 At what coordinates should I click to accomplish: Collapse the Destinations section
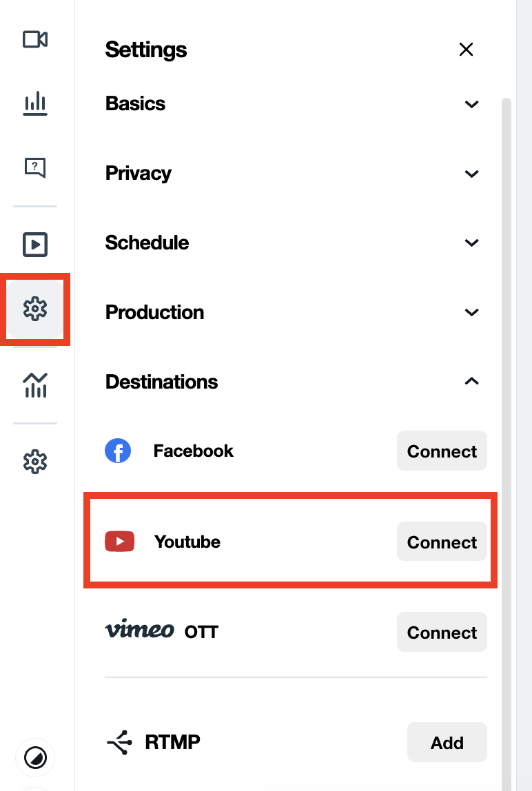coord(471,382)
